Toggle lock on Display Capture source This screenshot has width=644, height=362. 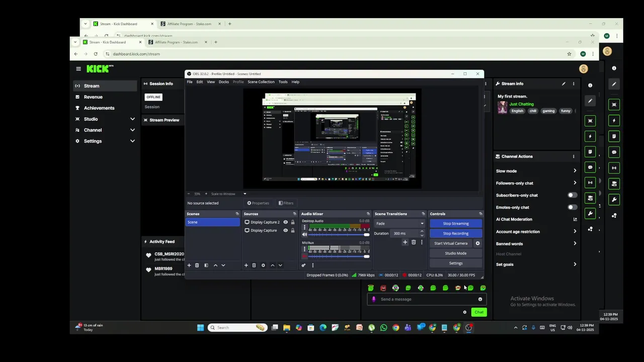[x=292, y=230]
